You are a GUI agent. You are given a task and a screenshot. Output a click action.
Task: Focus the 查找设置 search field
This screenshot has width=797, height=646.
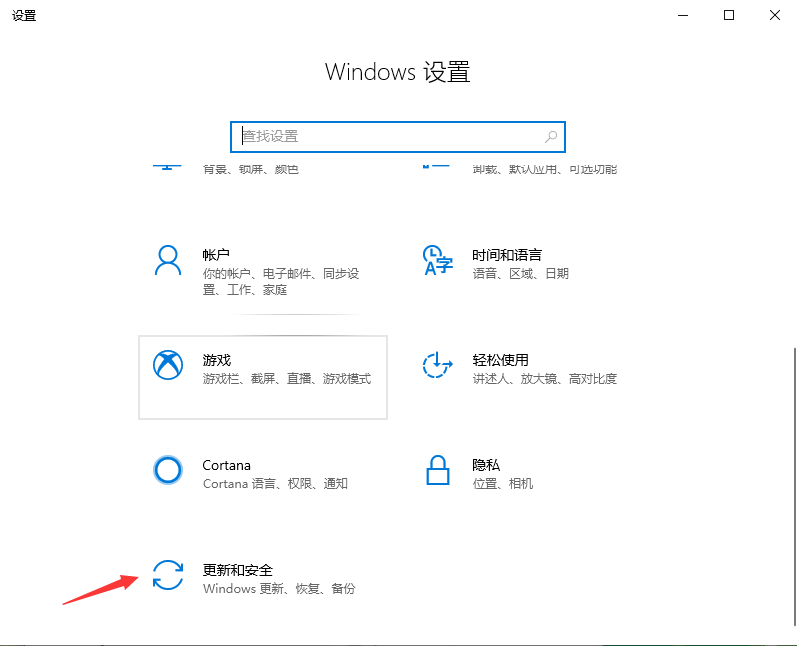coord(390,137)
